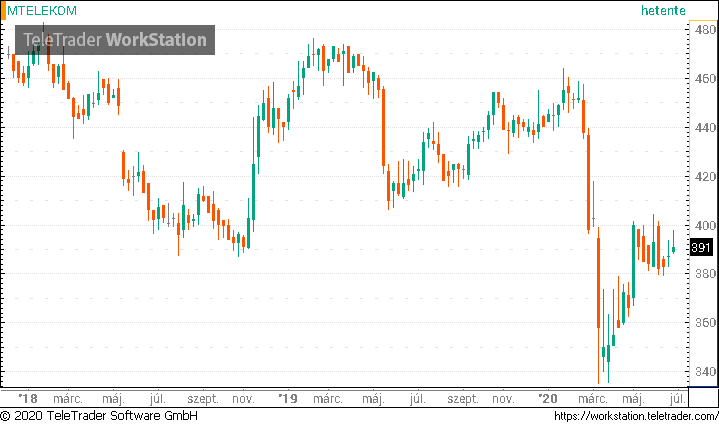Image resolution: width=719 pixels, height=425 pixels.
Task: Click the 'hetente' interval label
Action: tap(663, 11)
